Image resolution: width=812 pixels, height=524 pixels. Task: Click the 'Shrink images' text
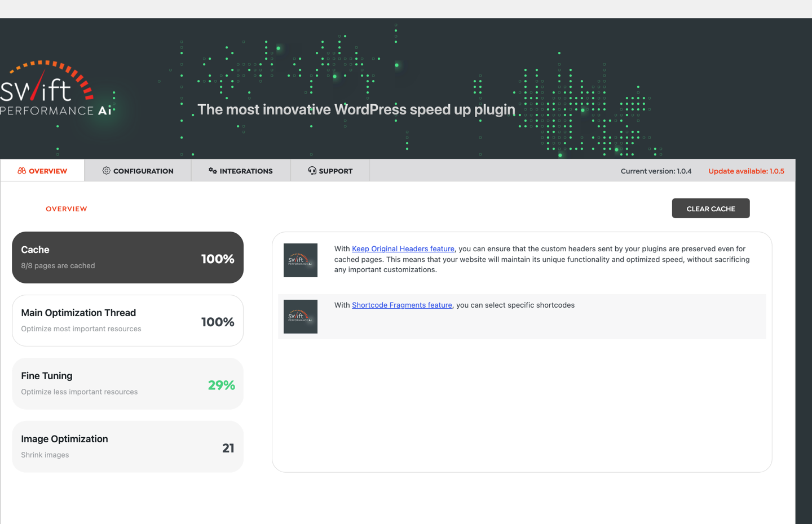coord(45,455)
